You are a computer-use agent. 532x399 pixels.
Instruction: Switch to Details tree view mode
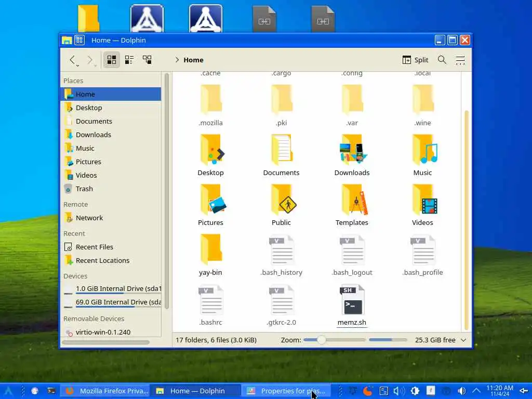click(147, 60)
